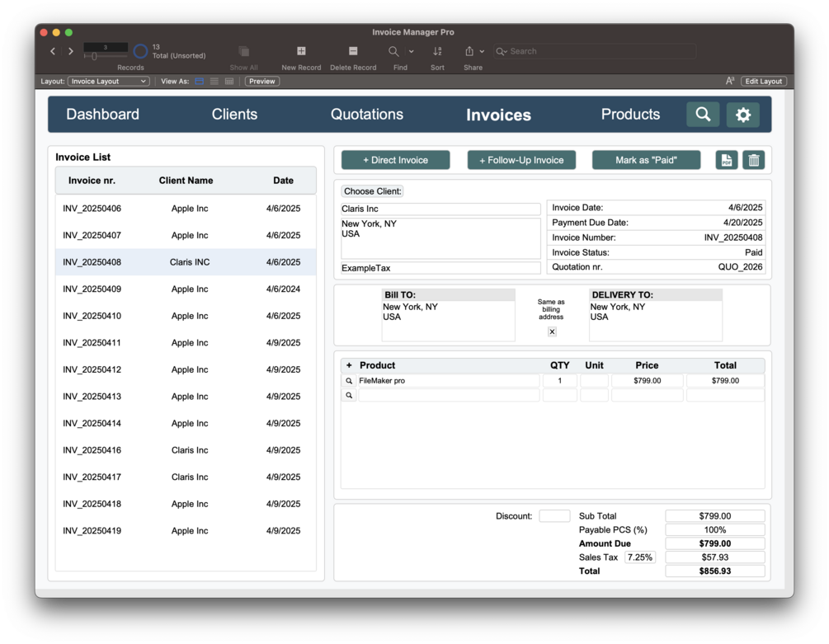Open the Choose Client selector
Image resolution: width=829 pixels, height=644 pixels.
point(372,191)
